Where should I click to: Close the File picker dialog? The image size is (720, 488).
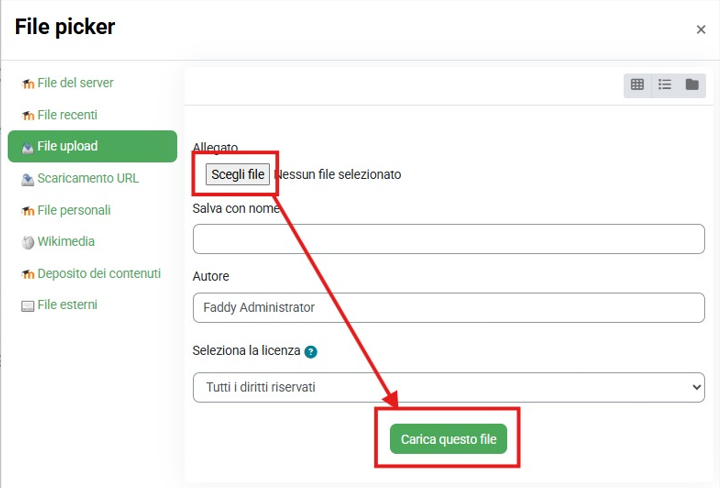701,30
